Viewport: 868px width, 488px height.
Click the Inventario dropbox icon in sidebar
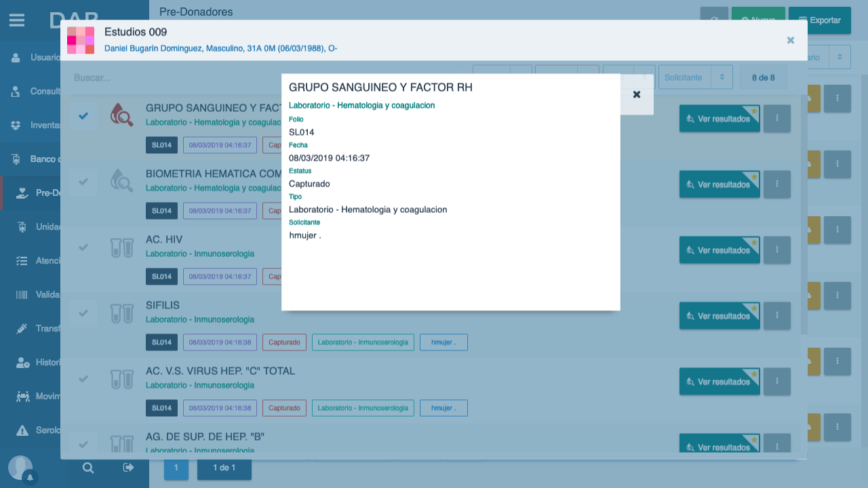[16, 125]
